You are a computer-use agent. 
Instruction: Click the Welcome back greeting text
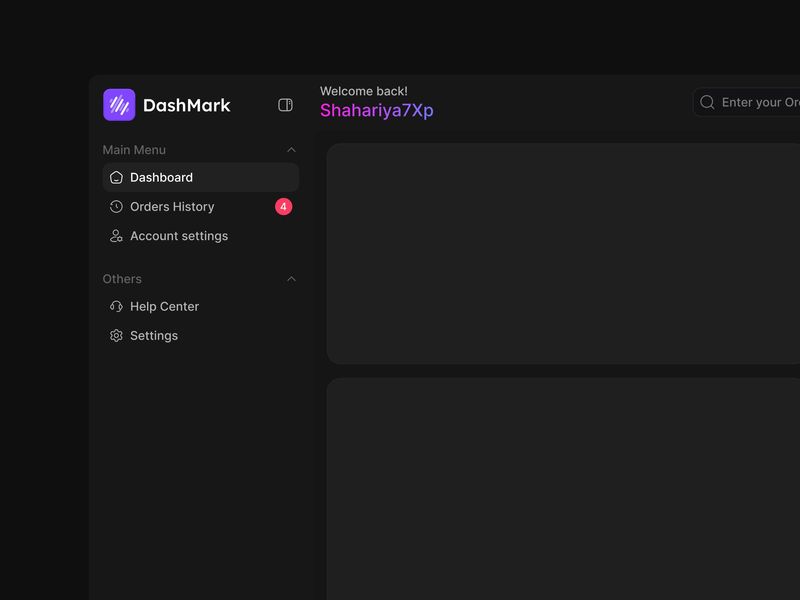(x=364, y=91)
